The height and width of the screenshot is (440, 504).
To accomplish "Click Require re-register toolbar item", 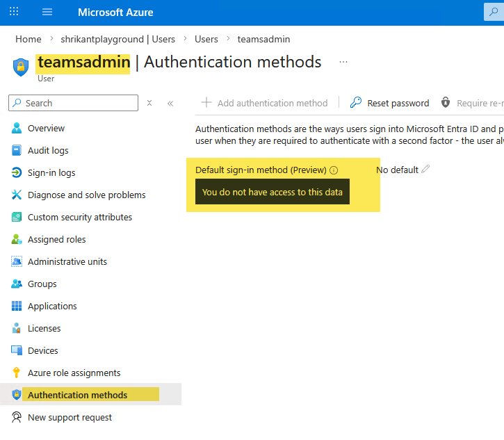I will click(472, 103).
